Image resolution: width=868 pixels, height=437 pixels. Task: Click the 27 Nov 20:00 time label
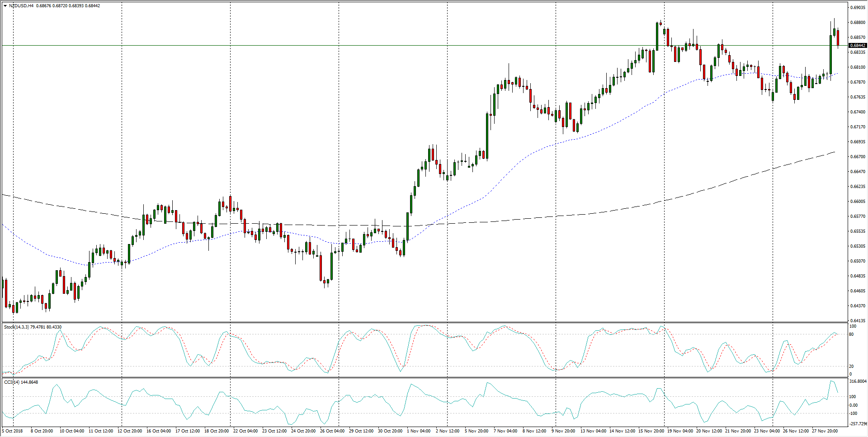[x=825, y=431]
